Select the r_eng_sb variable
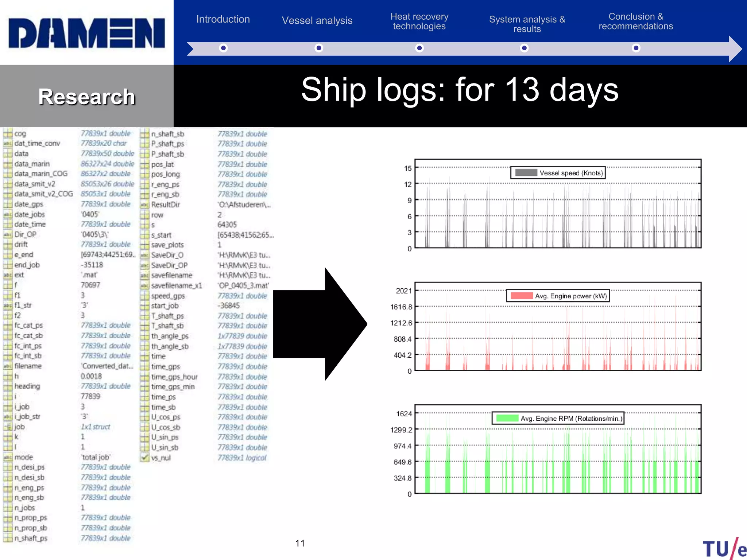This screenshot has width=747, height=560. [x=165, y=194]
